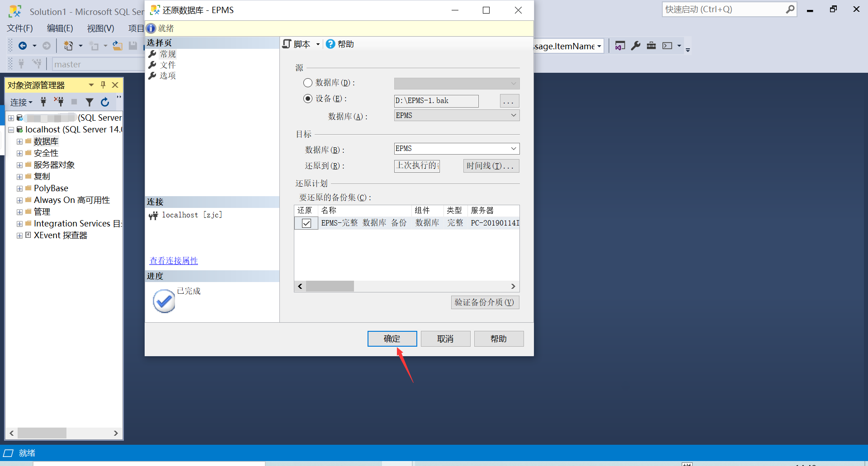Viewport: 868px width, 466px height.
Task: Click the bottom 帮助 button
Action: 499,339
